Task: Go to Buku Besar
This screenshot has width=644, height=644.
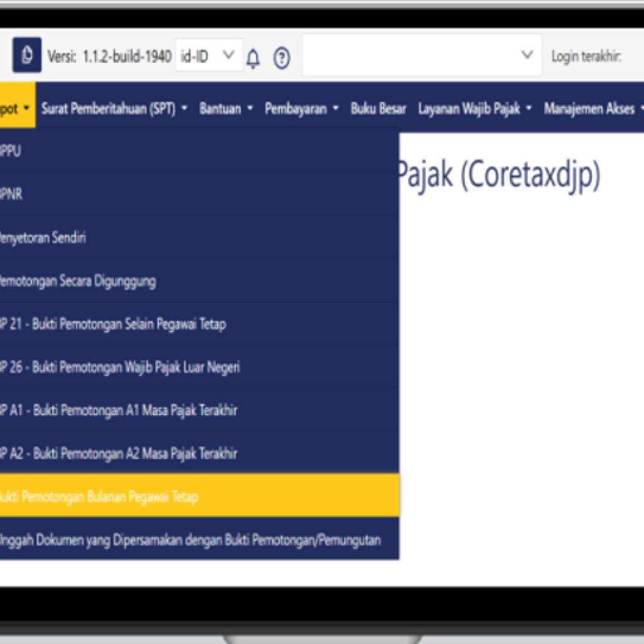Action: tap(378, 109)
